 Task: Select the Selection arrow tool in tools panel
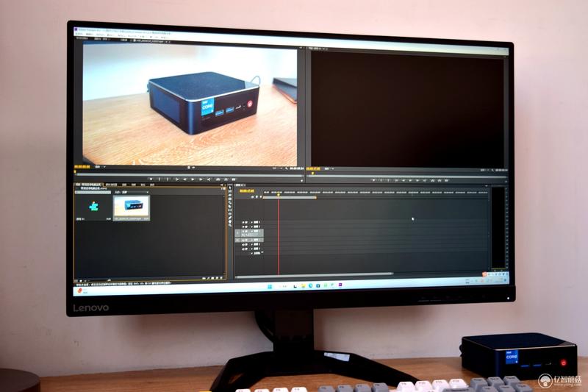click(230, 187)
